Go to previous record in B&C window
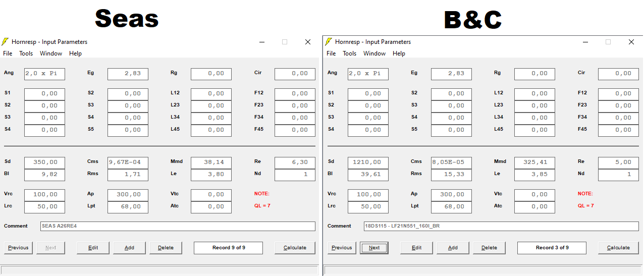 [342, 248]
